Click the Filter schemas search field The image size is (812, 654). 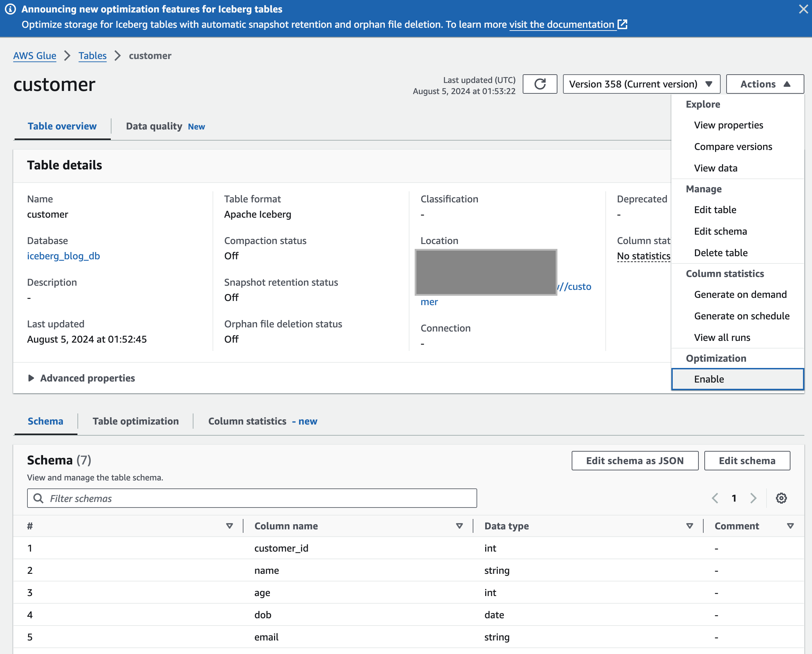252,498
